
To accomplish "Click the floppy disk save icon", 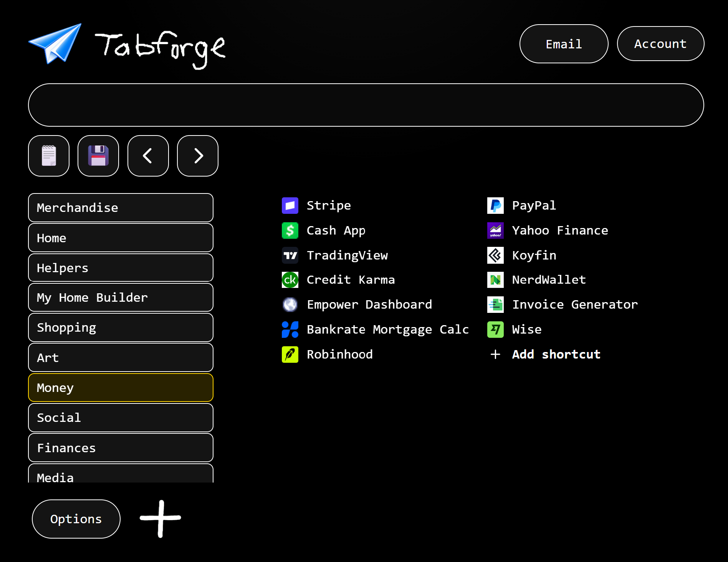I will coord(98,156).
